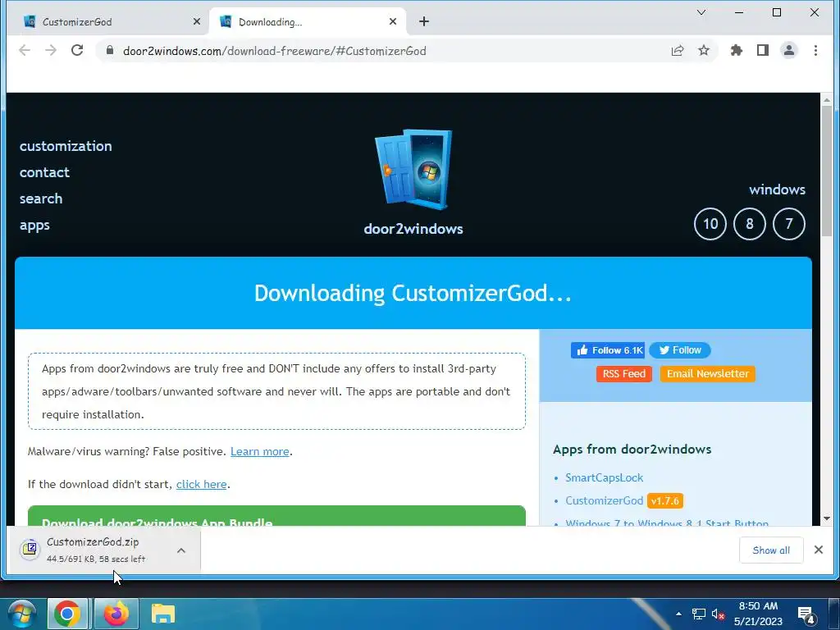This screenshot has height=630, width=840.
Task: Toggle the side panel icon
Action: point(763,50)
